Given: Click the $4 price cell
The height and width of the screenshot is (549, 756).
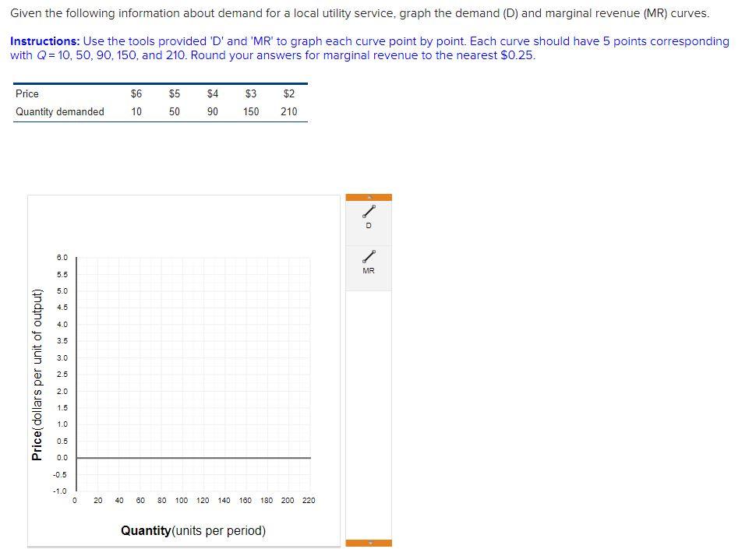Looking at the screenshot, I should click(x=213, y=94).
